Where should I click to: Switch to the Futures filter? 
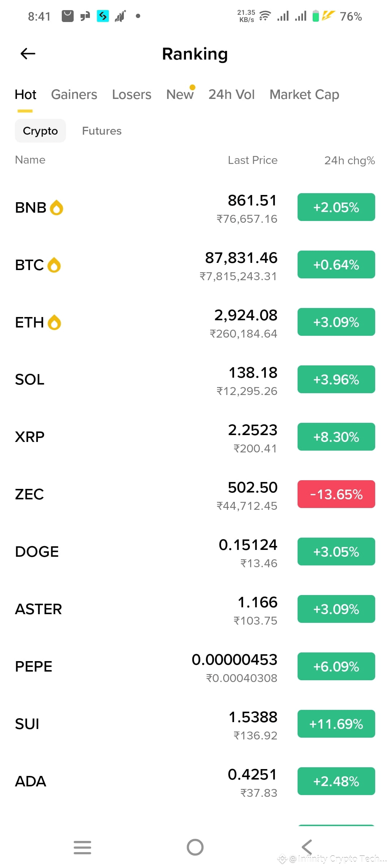pos(102,131)
